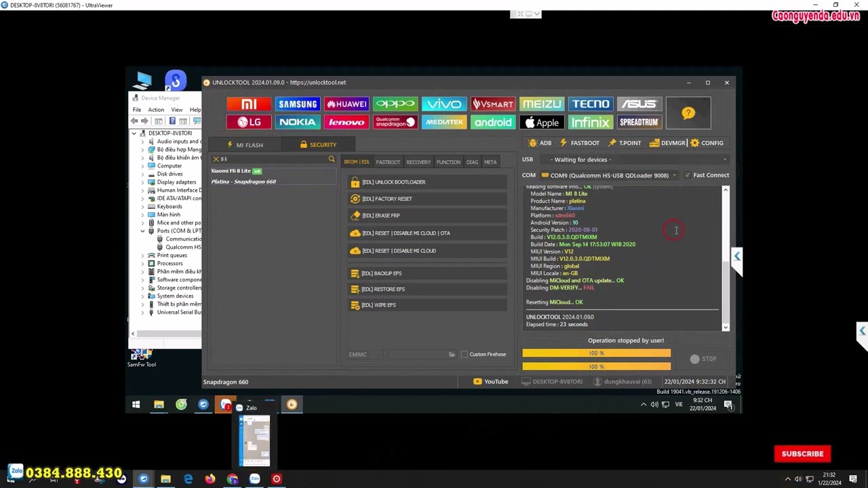
Task: Select the Nokia brand logo
Action: (298, 122)
